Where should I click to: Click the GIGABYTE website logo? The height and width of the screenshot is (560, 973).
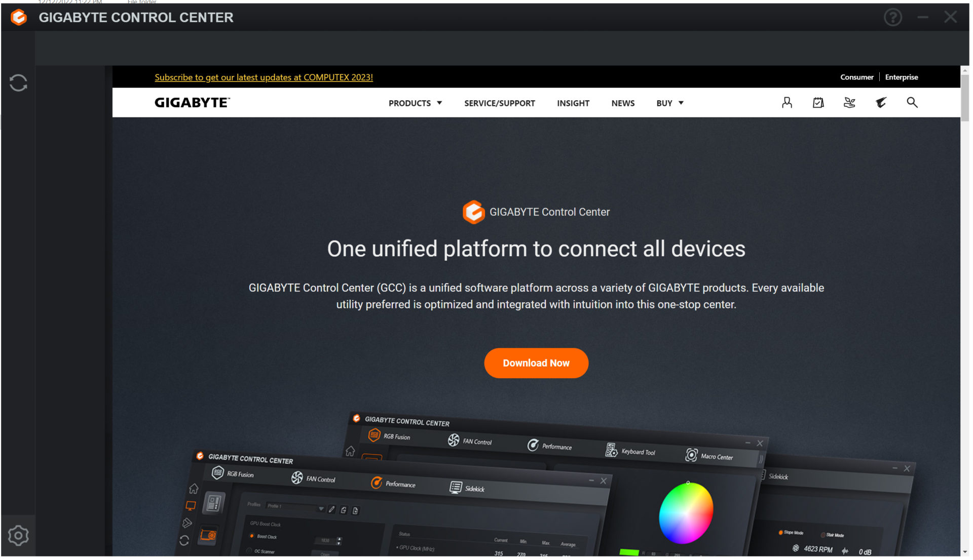pyautogui.click(x=192, y=103)
